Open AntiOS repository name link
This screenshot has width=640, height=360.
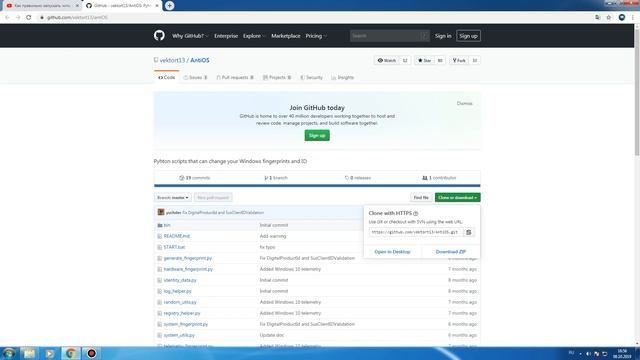[x=200, y=60]
